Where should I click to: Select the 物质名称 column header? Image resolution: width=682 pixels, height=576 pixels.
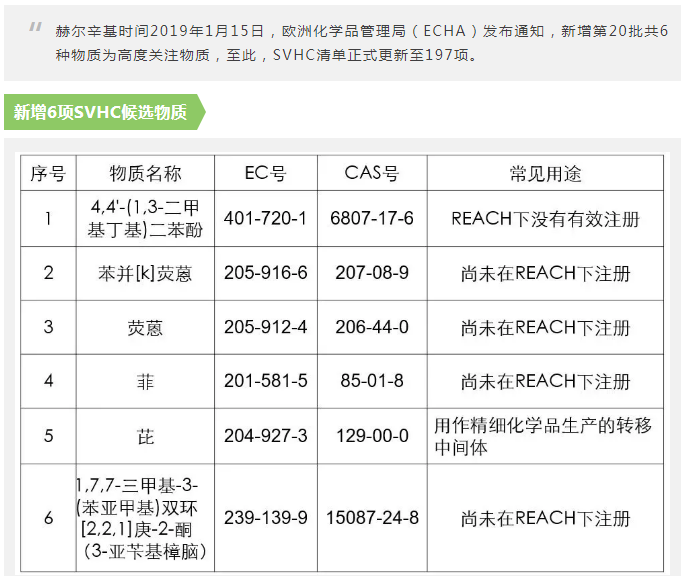click(145, 173)
